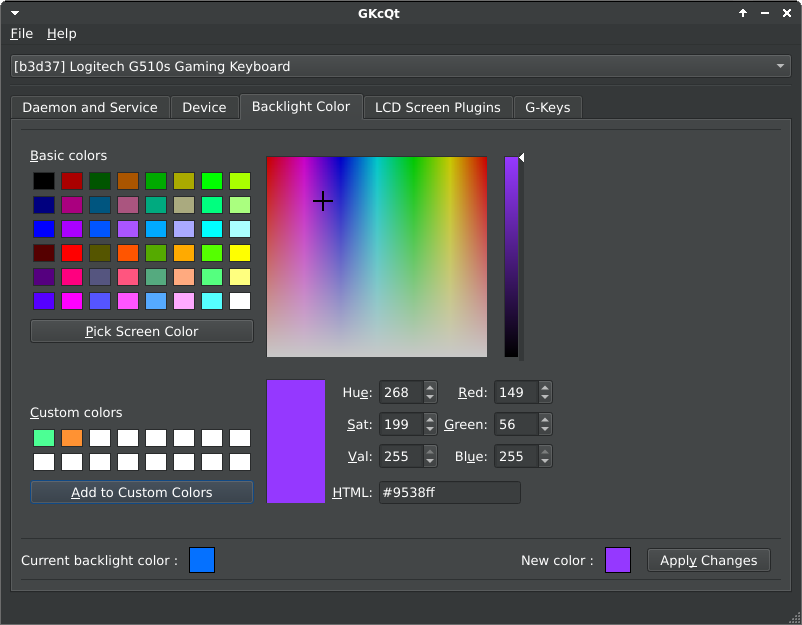Decrease the Green value with down arrow
Image resolution: width=802 pixels, height=625 pixels.
pos(545,429)
